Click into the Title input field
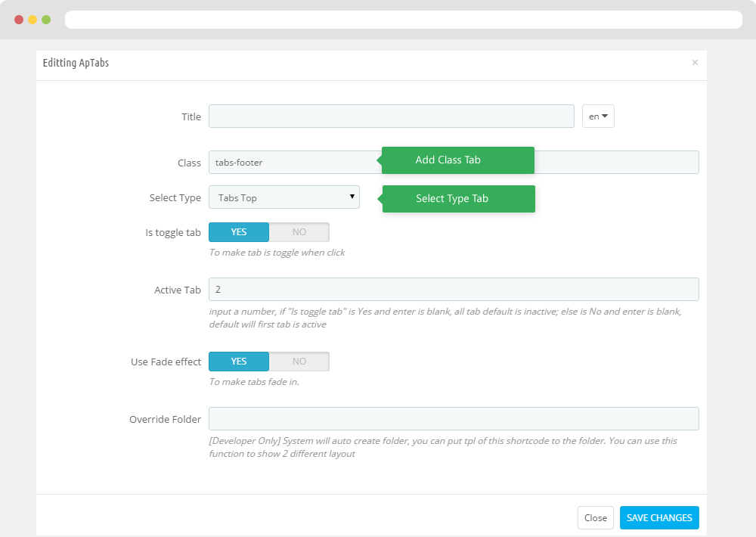756x537 pixels. coord(391,116)
